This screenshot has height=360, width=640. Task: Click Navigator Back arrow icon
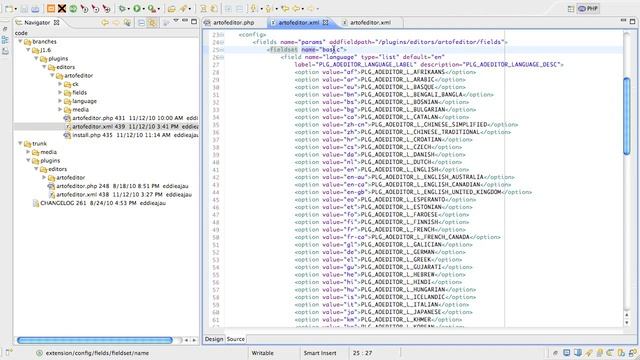[x=105, y=22]
